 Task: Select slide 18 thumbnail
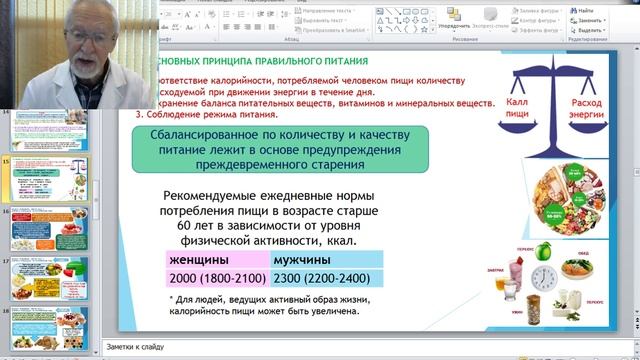tap(49, 329)
